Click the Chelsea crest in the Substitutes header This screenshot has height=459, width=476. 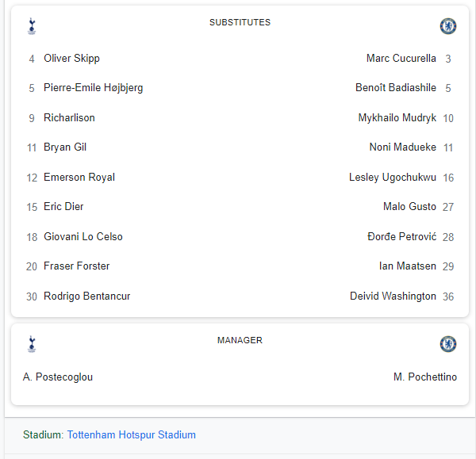point(448,26)
